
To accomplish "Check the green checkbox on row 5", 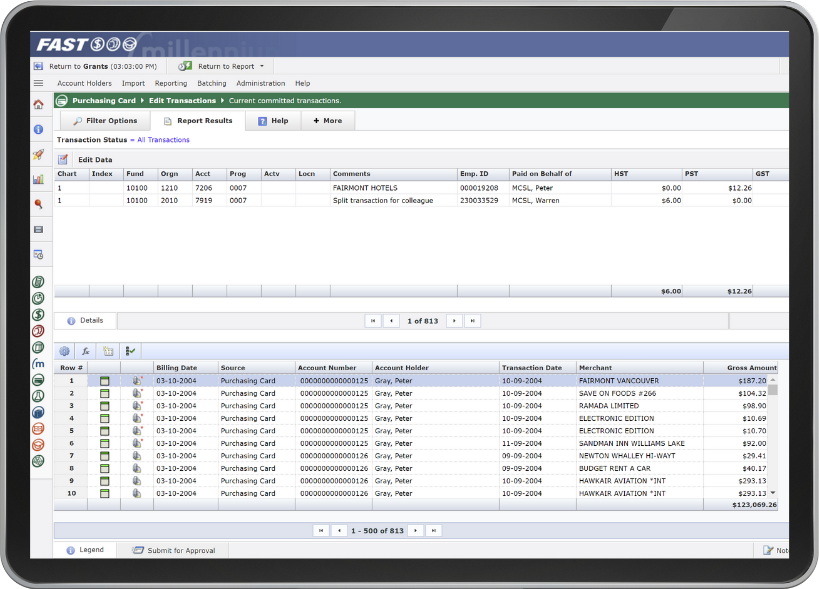I will (104, 430).
